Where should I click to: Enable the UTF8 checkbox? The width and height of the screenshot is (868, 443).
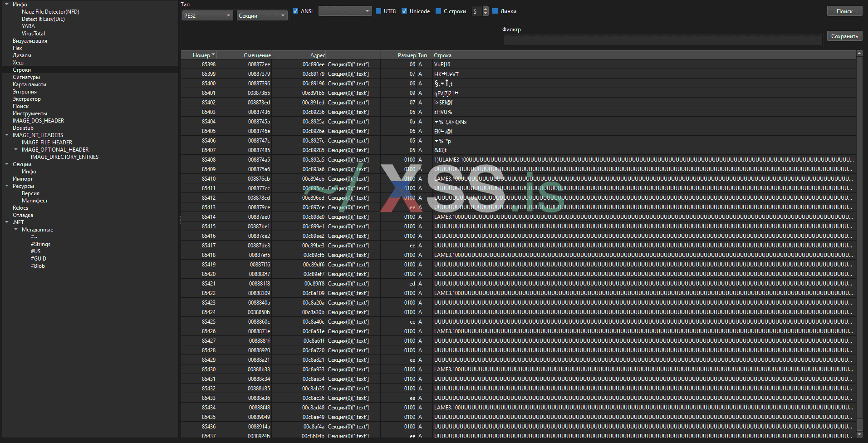378,11
